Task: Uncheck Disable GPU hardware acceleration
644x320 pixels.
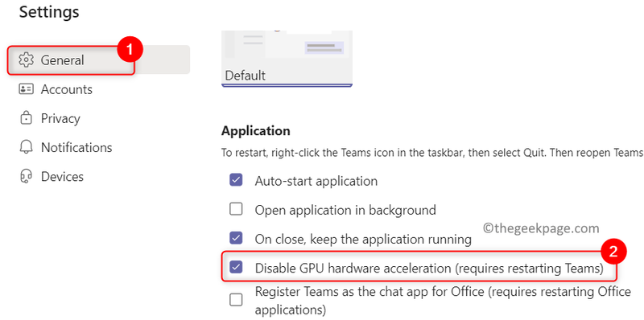Action: click(236, 268)
